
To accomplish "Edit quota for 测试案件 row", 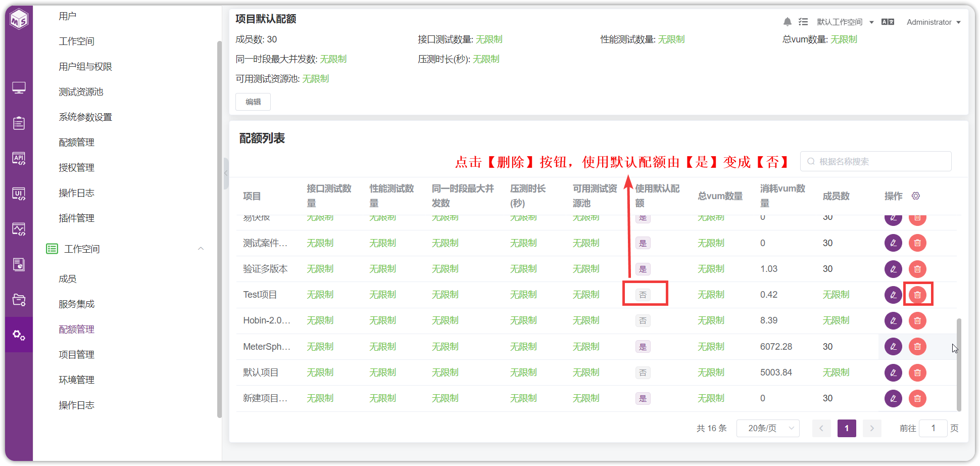I will 893,243.
